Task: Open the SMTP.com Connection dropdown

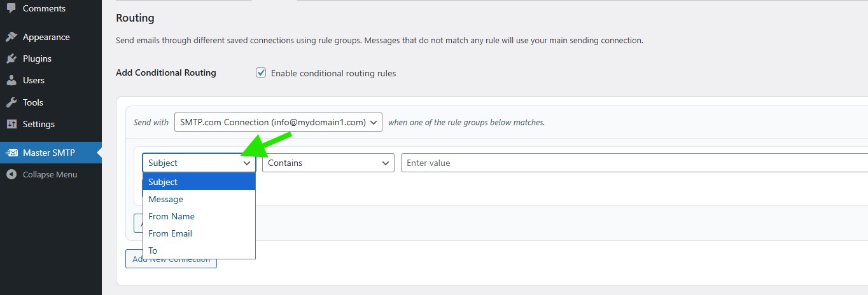Action: click(278, 122)
